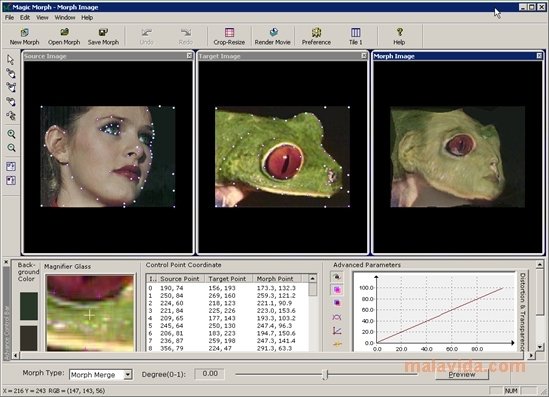Select control point row with source 250, 84

(x=227, y=295)
